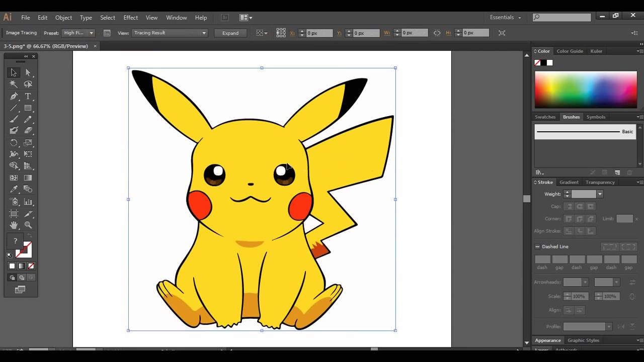Image resolution: width=644 pixels, height=362 pixels.
Task: Pick the Paintbrush tool
Action: (x=14, y=119)
